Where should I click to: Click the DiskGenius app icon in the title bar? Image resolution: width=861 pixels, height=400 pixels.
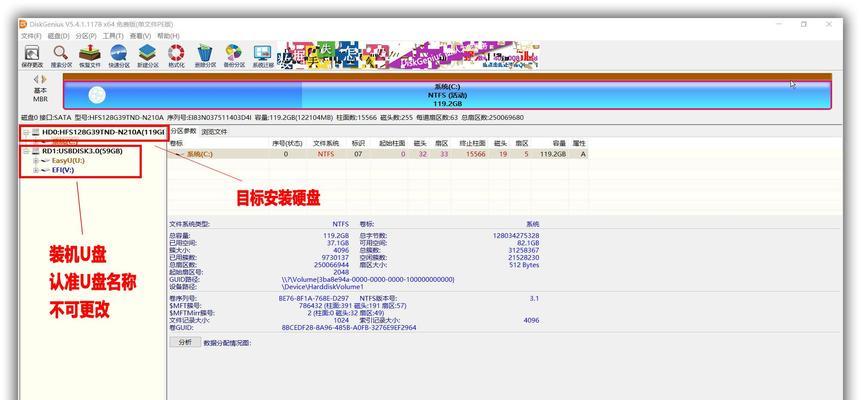pos(23,24)
